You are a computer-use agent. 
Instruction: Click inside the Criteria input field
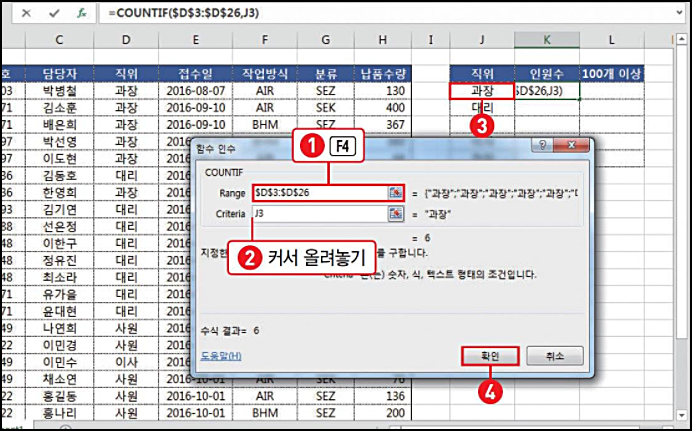pos(320,214)
